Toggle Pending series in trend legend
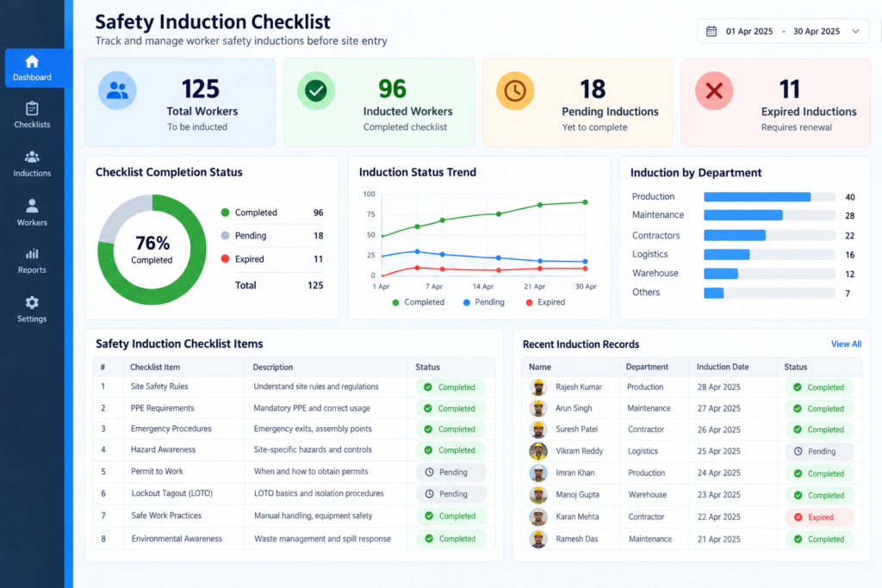This screenshot has height=588, width=882. [484, 302]
